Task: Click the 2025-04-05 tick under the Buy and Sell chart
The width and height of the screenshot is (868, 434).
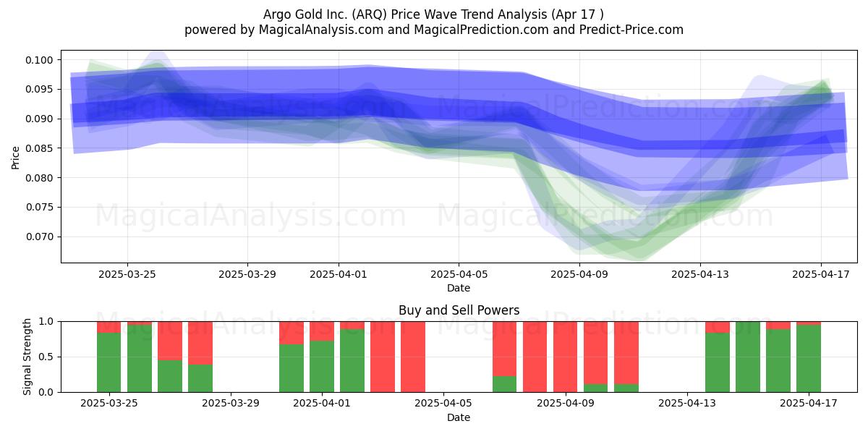Action: click(443, 404)
